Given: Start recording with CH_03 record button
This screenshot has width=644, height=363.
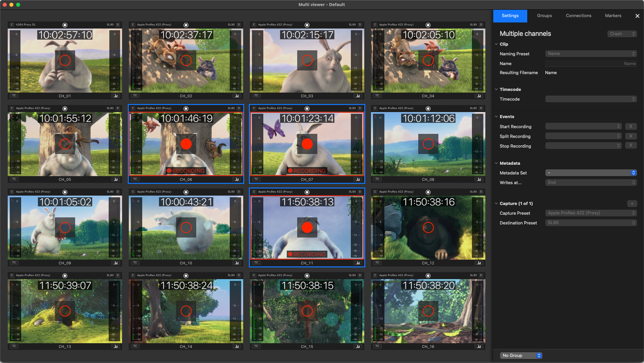Looking at the screenshot, I should point(307,60).
